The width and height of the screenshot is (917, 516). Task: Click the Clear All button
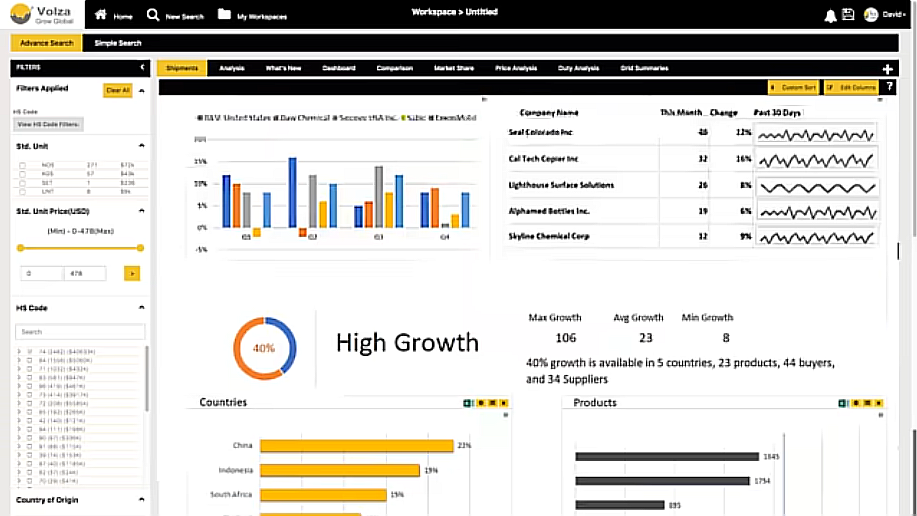point(118,90)
